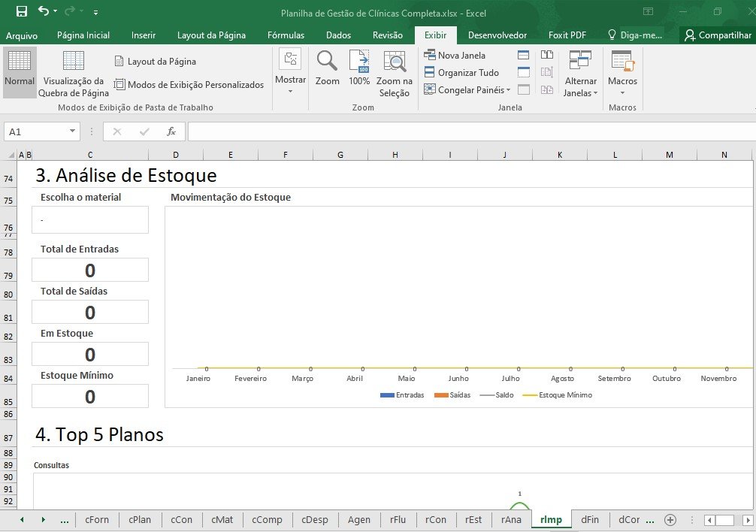Select Layout da Página view

[x=155, y=62]
